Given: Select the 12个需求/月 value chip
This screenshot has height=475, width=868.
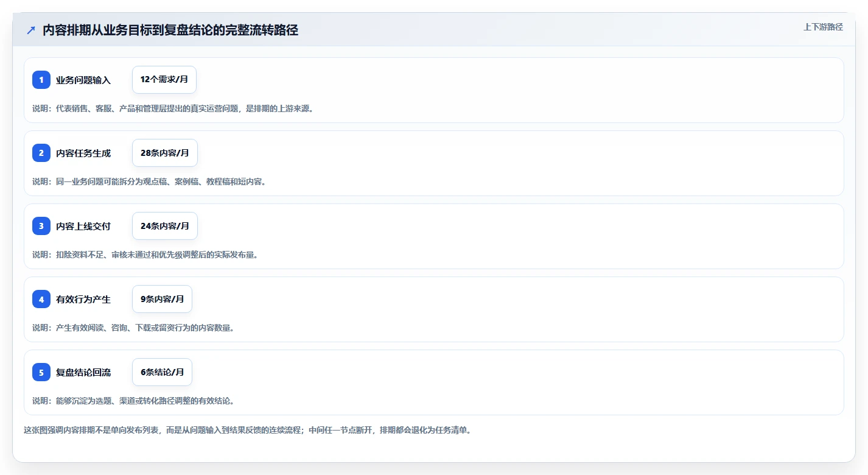Looking at the screenshot, I should tap(164, 80).
